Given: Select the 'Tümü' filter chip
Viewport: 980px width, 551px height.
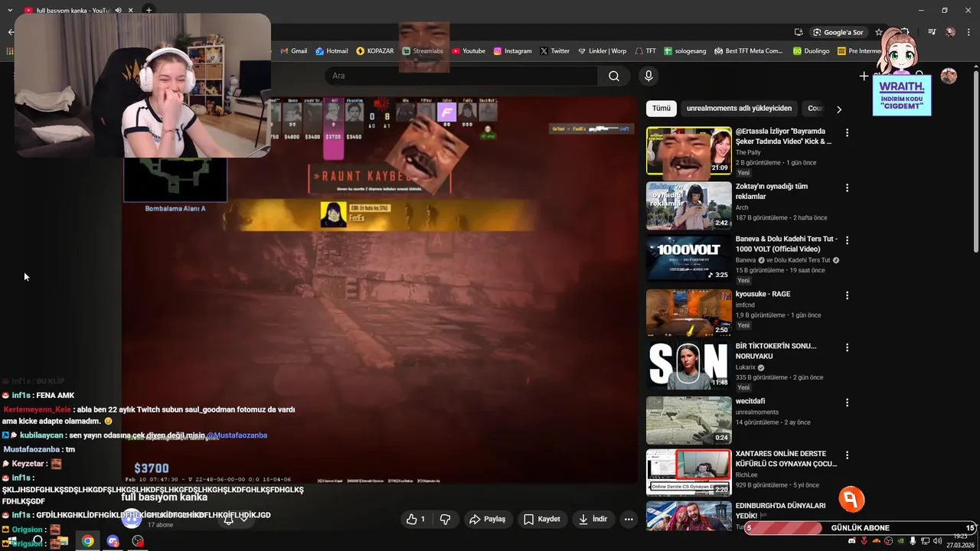Looking at the screenshot, I should [x=661, y=109].
